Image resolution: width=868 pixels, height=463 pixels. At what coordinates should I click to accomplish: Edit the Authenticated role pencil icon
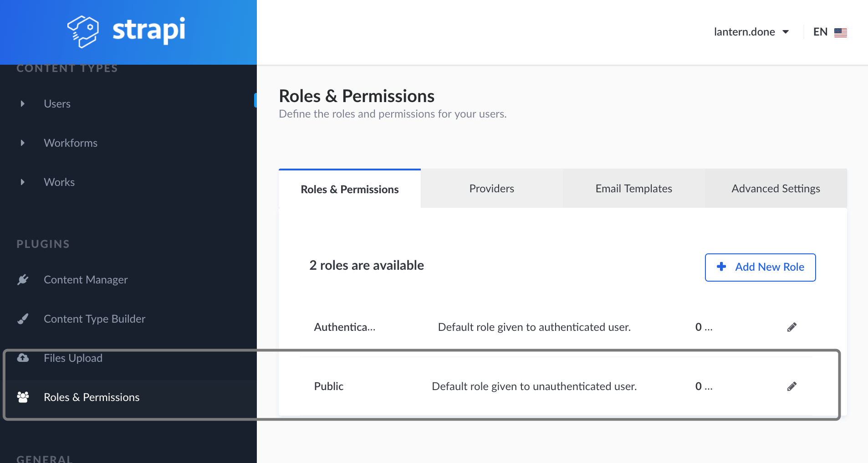coord(792,327)
